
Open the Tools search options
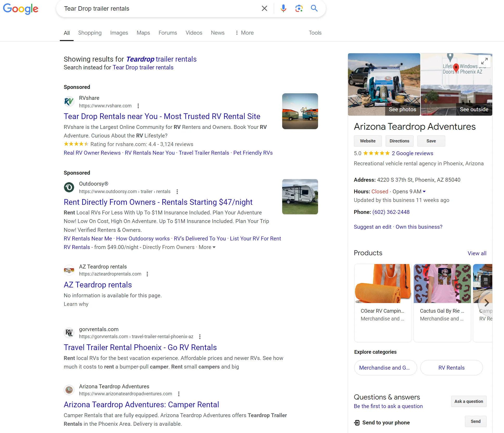315,33
